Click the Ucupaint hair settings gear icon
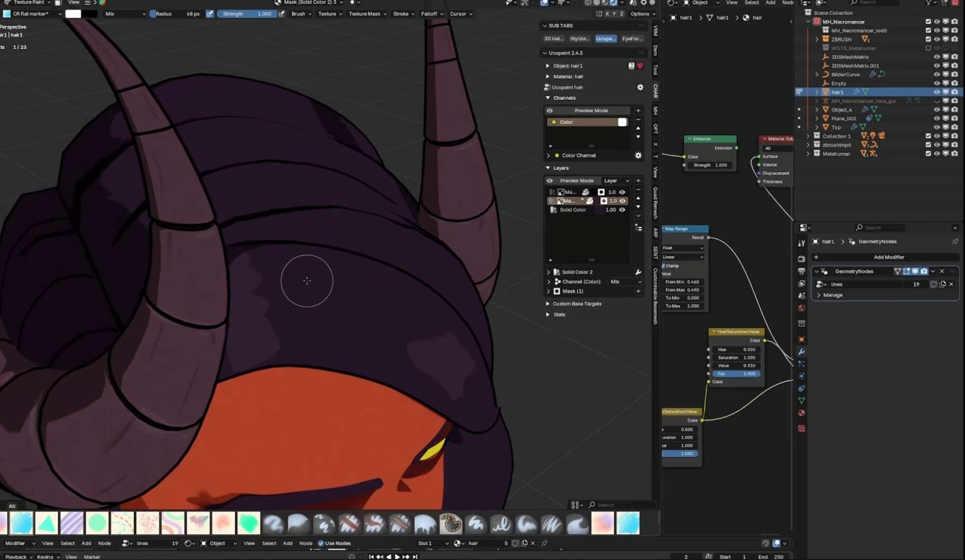This screenshot has width=965, height=560. click(x=640, y=87)
